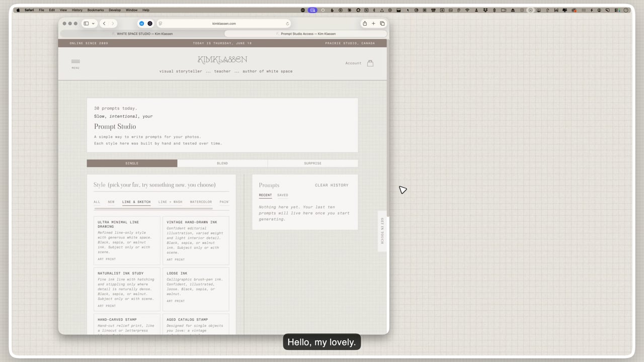Viewport: 644px width, 362px height.
Task: Select the SINGLE mode tab
Action: pos(132,163)
